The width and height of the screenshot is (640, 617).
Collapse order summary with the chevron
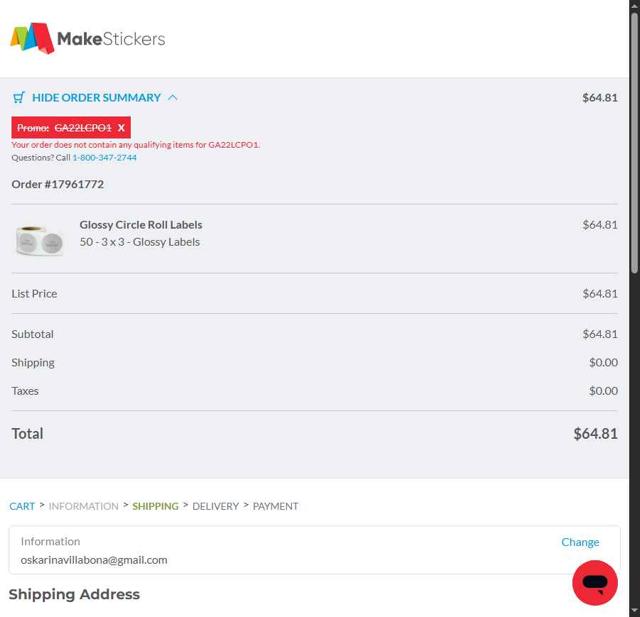coord(173,97)
